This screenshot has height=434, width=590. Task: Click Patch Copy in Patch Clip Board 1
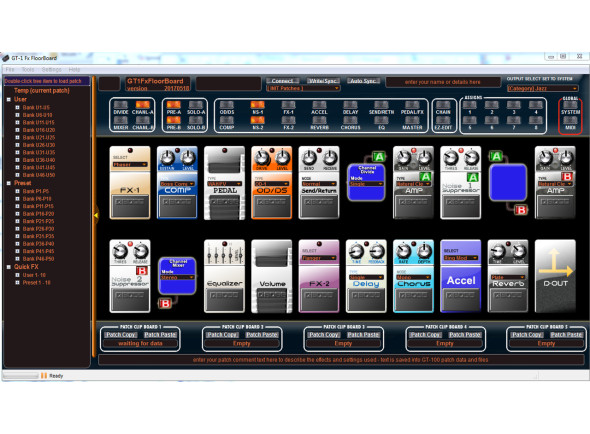coord(121,335)
